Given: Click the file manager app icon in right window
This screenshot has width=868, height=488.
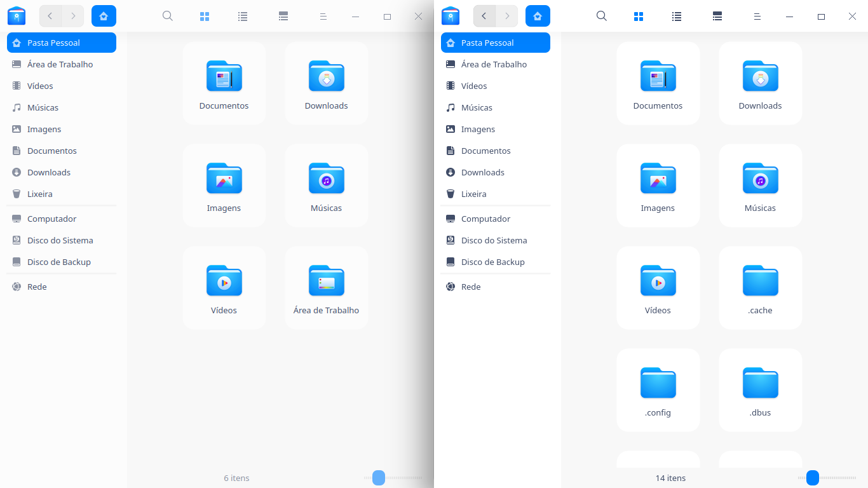Looking at the screenshot, I should pos(451,16).
